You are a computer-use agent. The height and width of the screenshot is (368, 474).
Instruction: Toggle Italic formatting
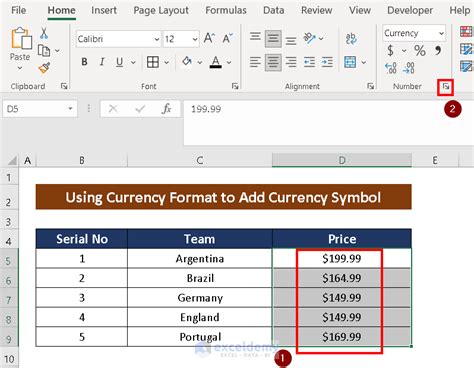tap(102, 62)
